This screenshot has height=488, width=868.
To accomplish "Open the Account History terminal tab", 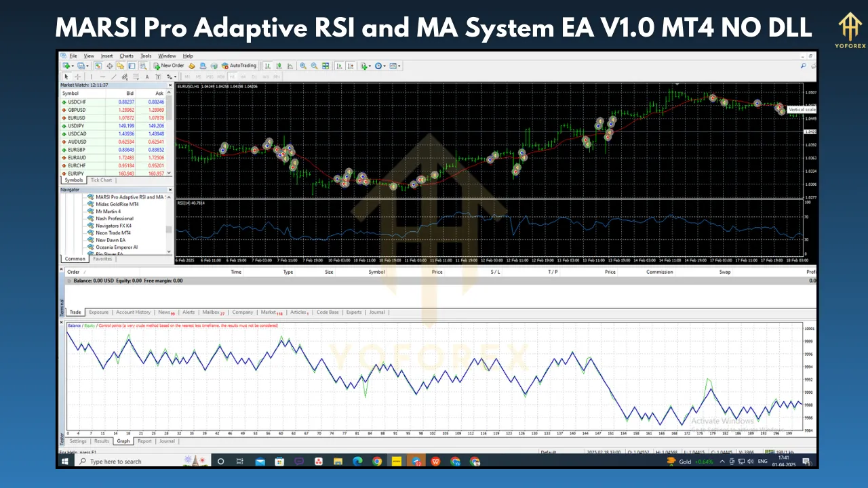I will coord(133,312).
